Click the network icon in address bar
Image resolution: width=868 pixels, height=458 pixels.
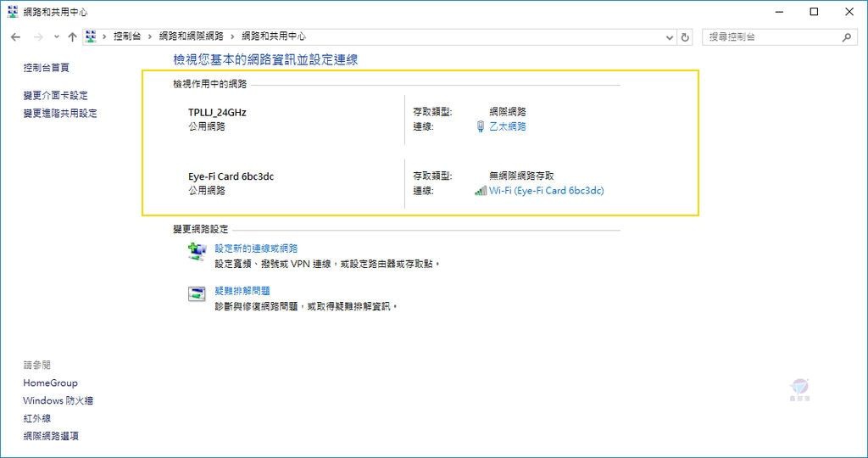pos(91,36)
